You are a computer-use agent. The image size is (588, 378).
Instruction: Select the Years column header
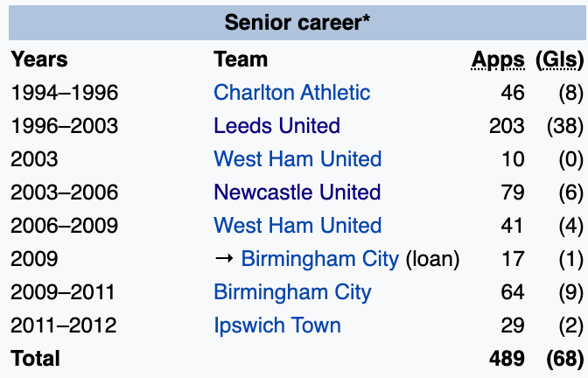coord(39,59)
